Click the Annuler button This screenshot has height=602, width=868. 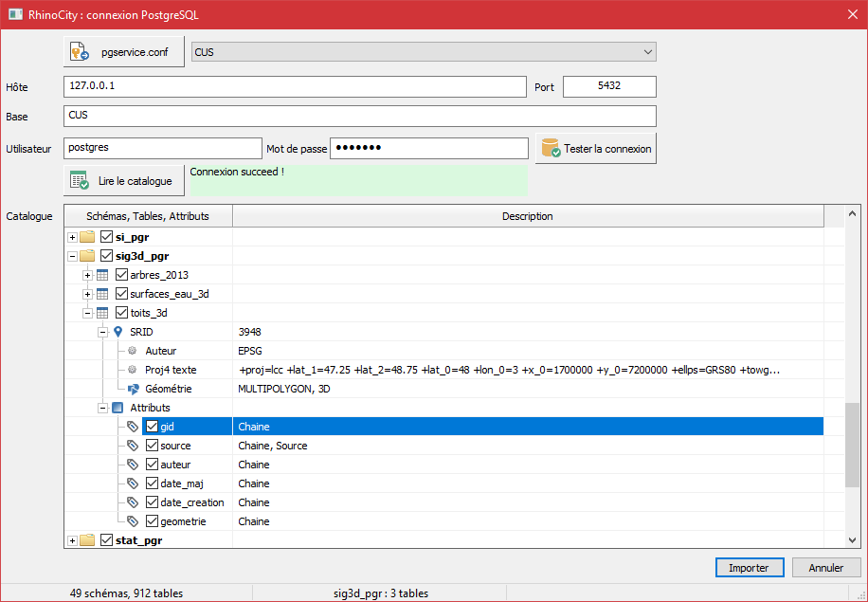pos(826,568)
